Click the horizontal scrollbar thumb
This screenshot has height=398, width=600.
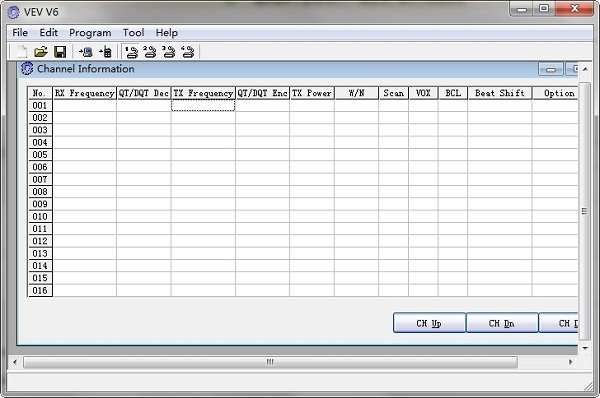click(x=270, y=362)
